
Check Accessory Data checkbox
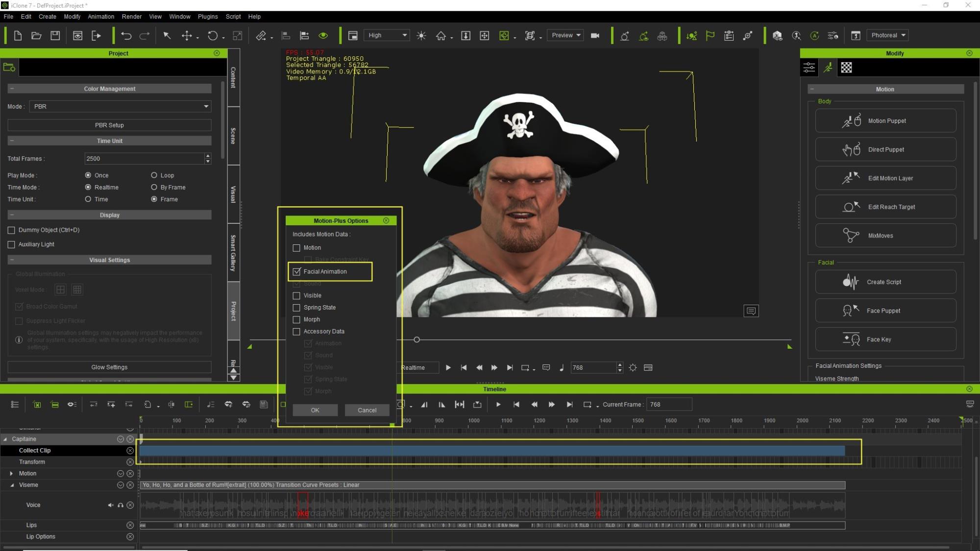[x=296, y=332]
